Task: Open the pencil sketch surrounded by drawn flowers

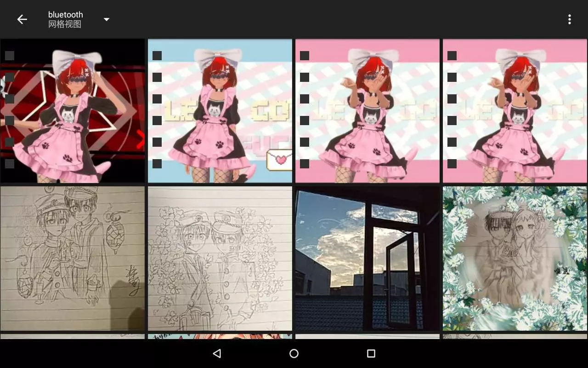Action: pos(220,259)
